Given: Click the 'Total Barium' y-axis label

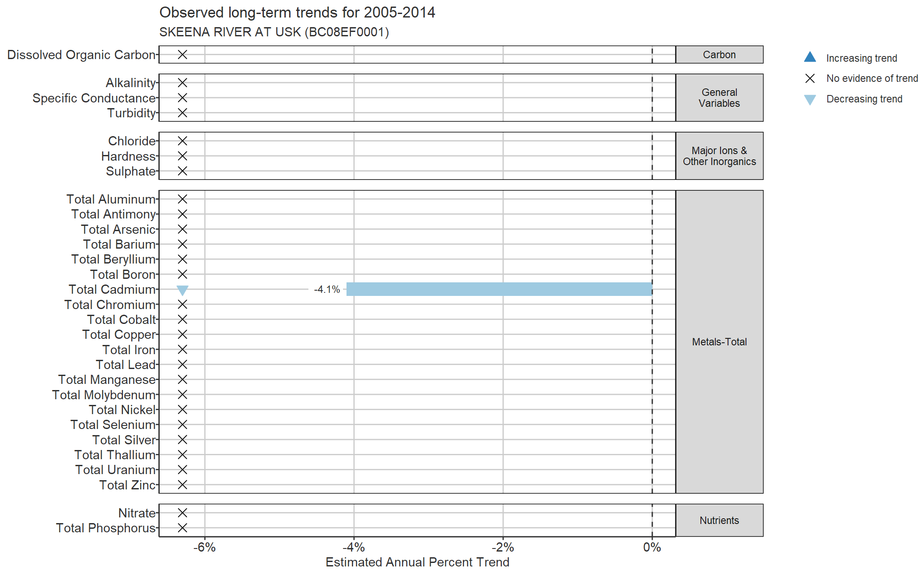Looking at the screenshot, I should click(119, 245).
